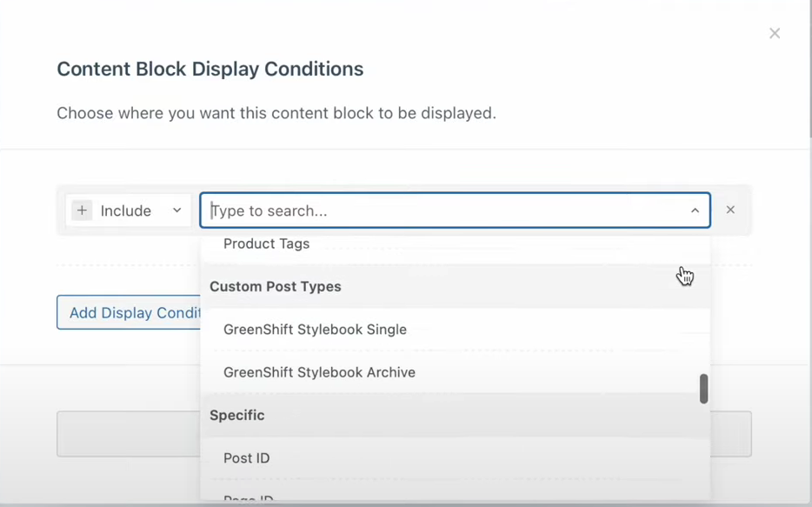Viewport: 812px width, 507px height.
Task: Choose the partially visible Page ID option
Action: pos(249,499)
